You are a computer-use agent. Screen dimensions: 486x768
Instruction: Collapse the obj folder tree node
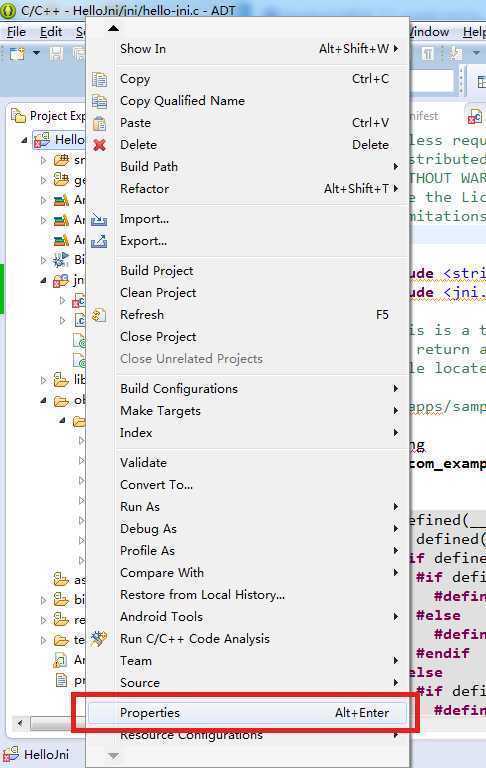pos(44,401)
